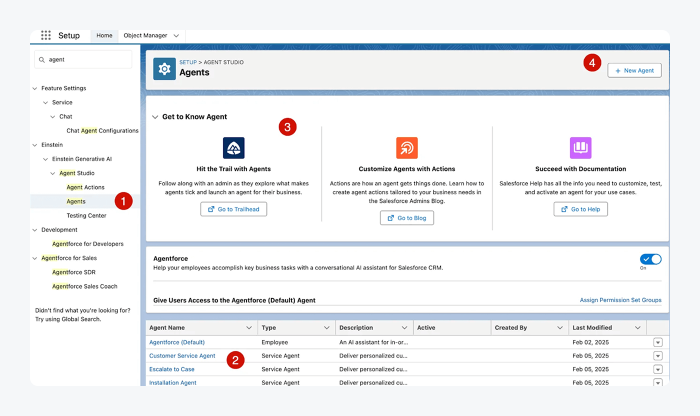The height and width of the screenshot is (416, 700).
Task: Click the Setup gear icon in header
Action: (164, 69)
